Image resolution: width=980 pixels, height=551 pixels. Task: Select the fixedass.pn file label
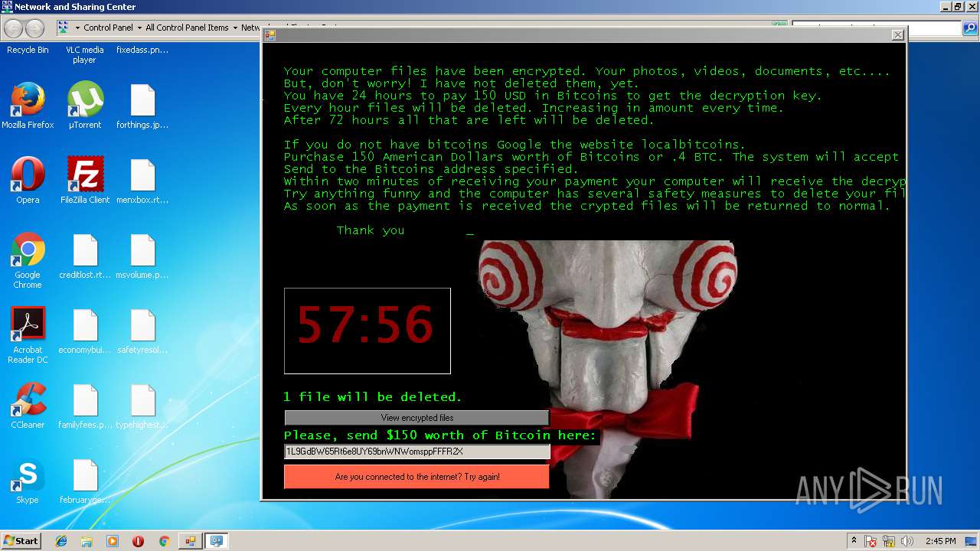(142, 50)
